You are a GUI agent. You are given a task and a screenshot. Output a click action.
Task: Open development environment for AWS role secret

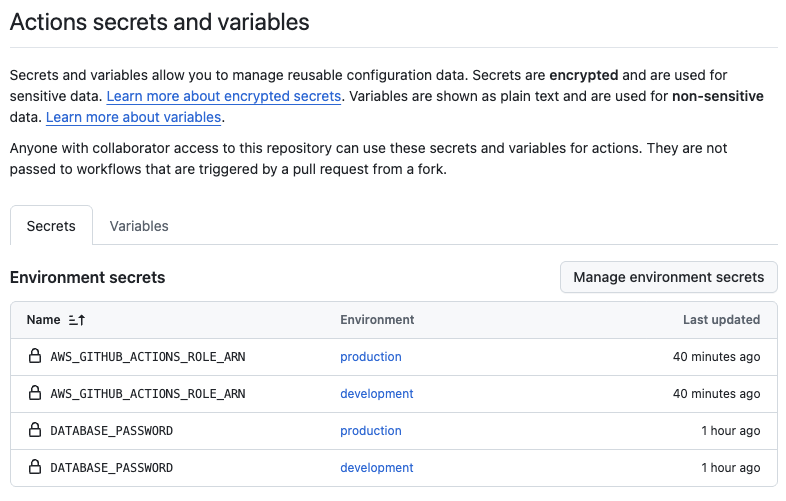pos(376,394)
